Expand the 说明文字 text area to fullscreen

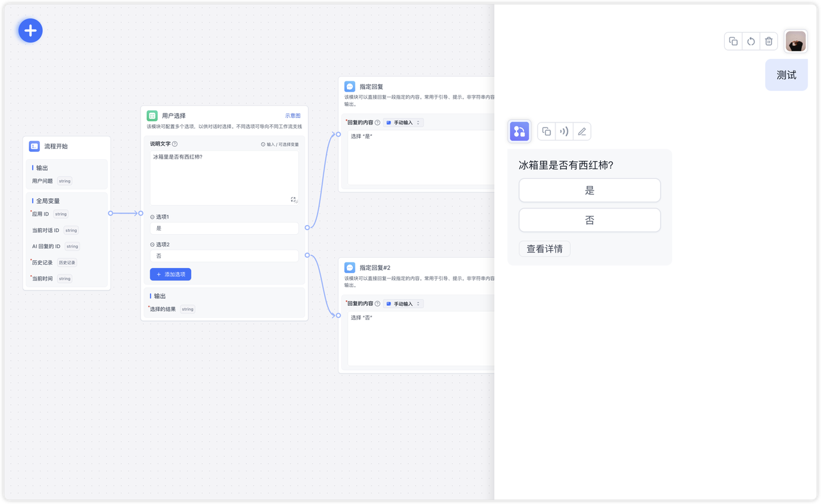[x=294, y=199]
